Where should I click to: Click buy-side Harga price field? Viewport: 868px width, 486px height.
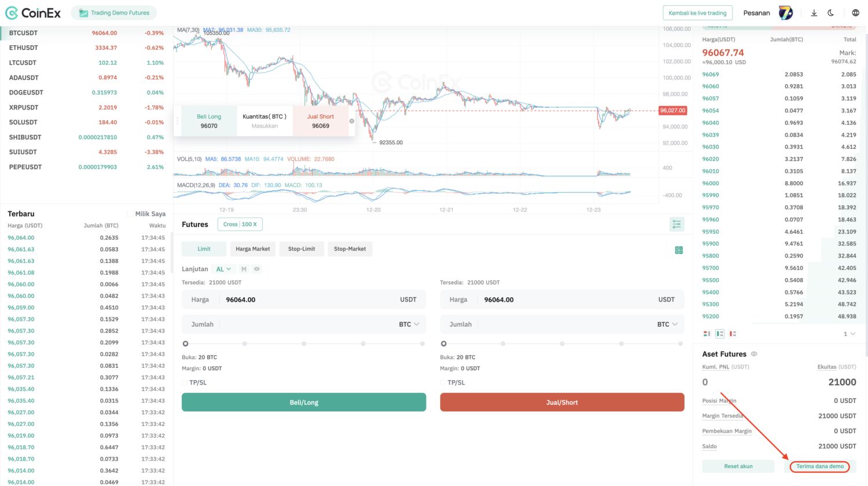coord(304,299)
